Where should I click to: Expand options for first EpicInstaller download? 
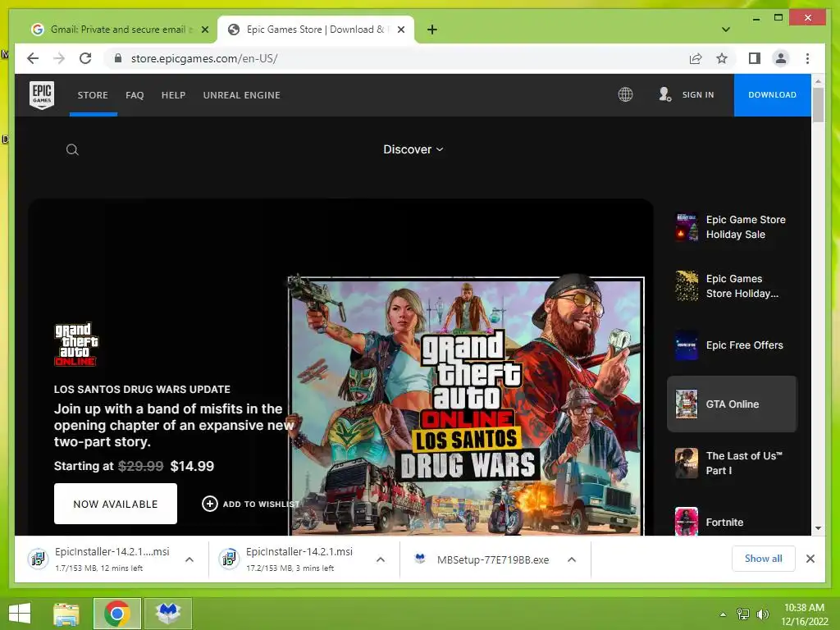(189, 559)
